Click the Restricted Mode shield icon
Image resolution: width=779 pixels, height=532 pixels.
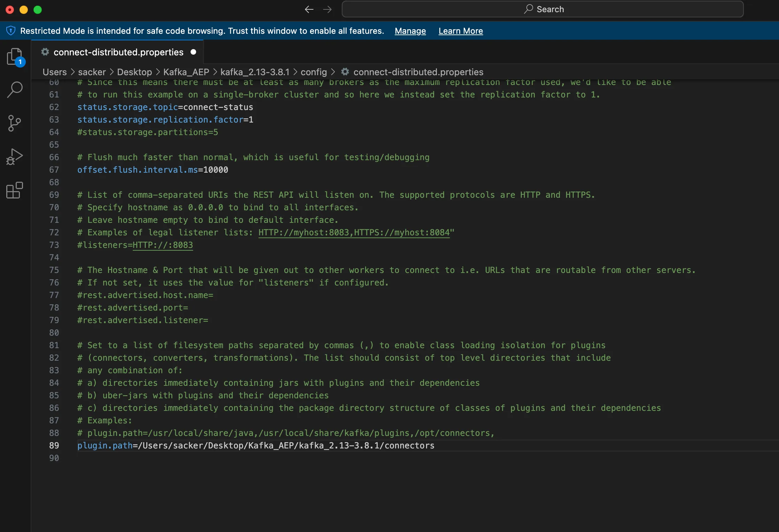[x=11, y=31]
